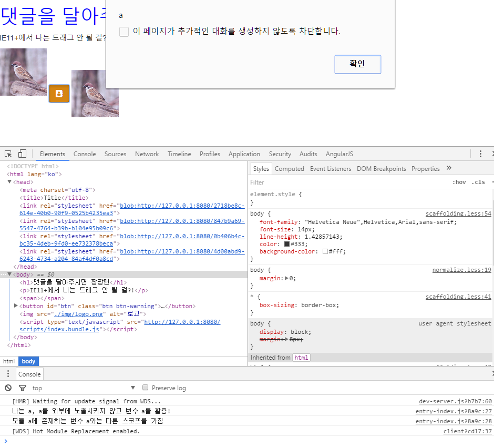The height and width of the screenshot is (448, 494).
Task: Click the #333 color swatch
Action: point(287,244)
